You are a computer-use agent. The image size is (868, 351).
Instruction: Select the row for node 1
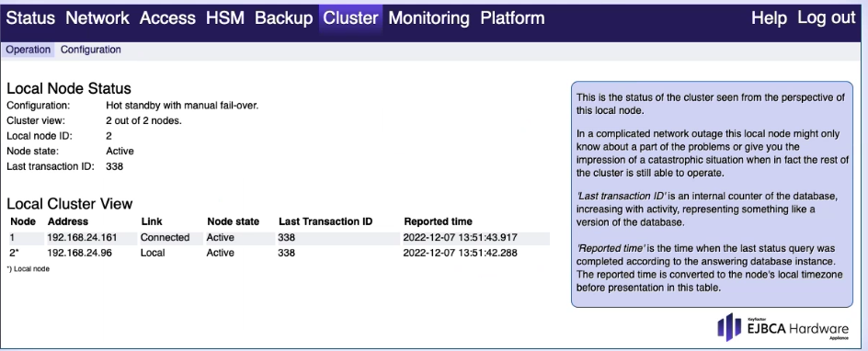click(280, 238)
